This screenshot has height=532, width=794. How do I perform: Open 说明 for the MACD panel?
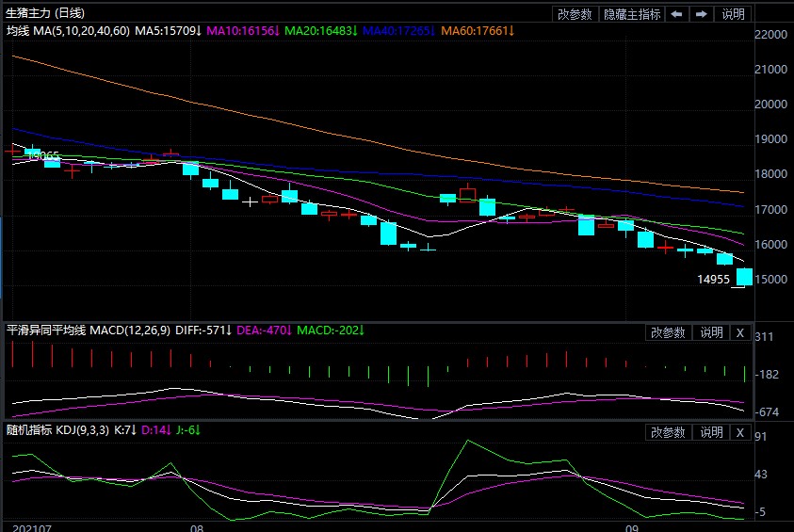click(x=711, y=332)
